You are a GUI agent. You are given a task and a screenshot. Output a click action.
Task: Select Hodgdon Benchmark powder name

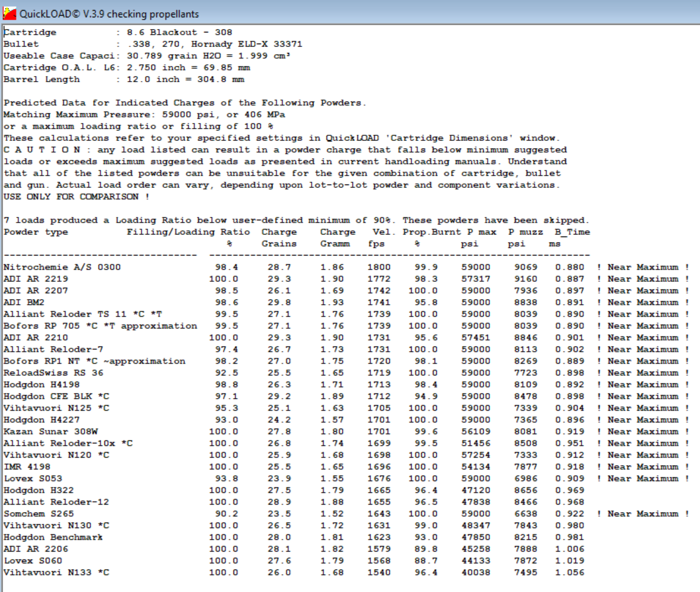coord(53,537)
